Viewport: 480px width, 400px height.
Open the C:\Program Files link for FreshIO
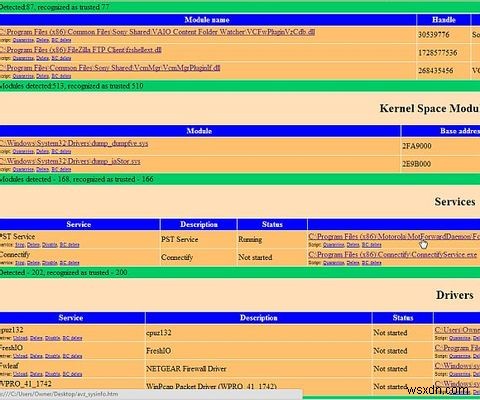click(457, 348)
